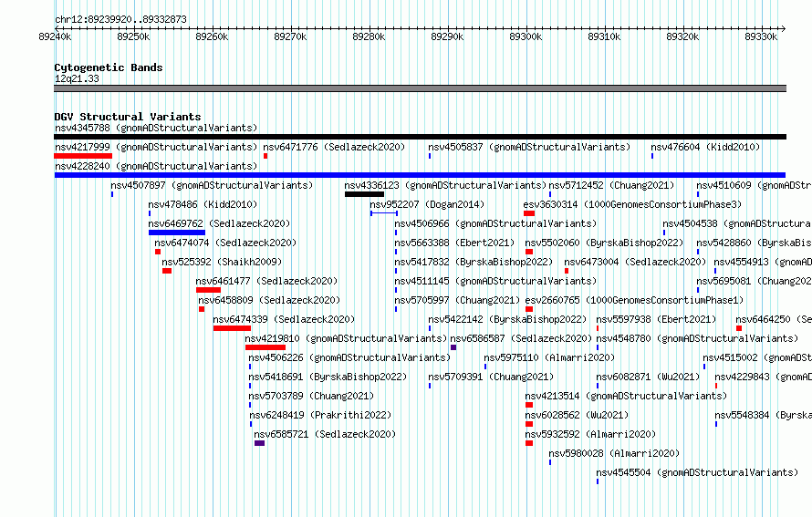
Task: Select the nsv6469762 blue variant bar
Action: pyautogui.click(x=177, y=233)
